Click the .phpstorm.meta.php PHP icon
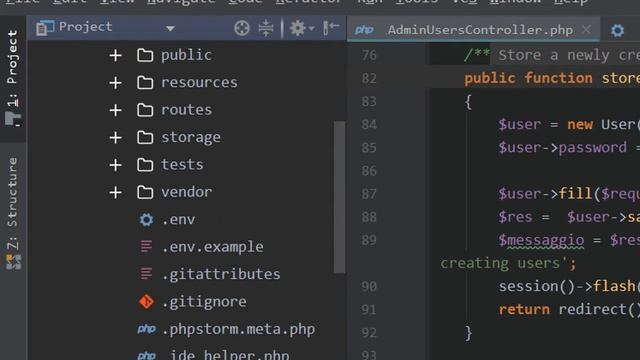The width and height of the screenshot is (640, 360). (147, 329)
